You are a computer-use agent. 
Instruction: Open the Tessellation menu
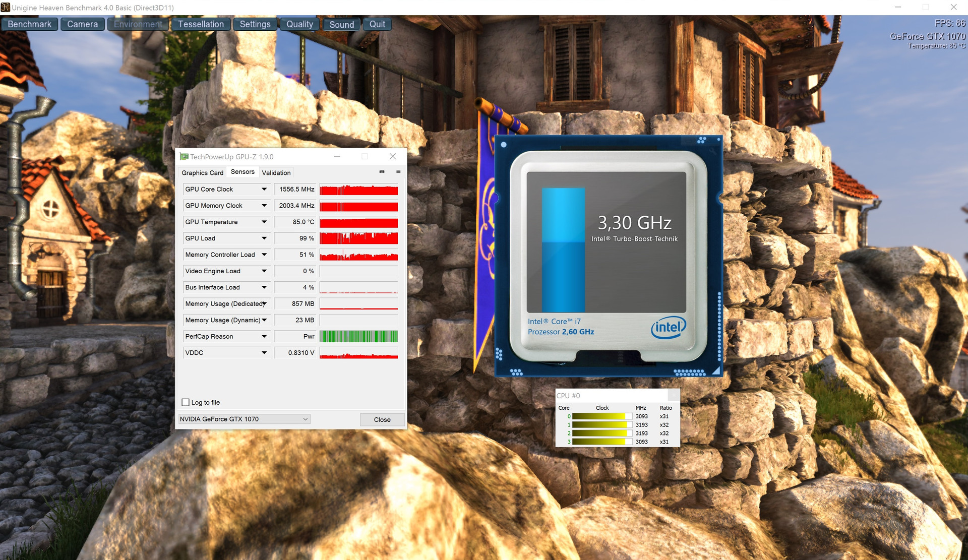pos(201,24)
